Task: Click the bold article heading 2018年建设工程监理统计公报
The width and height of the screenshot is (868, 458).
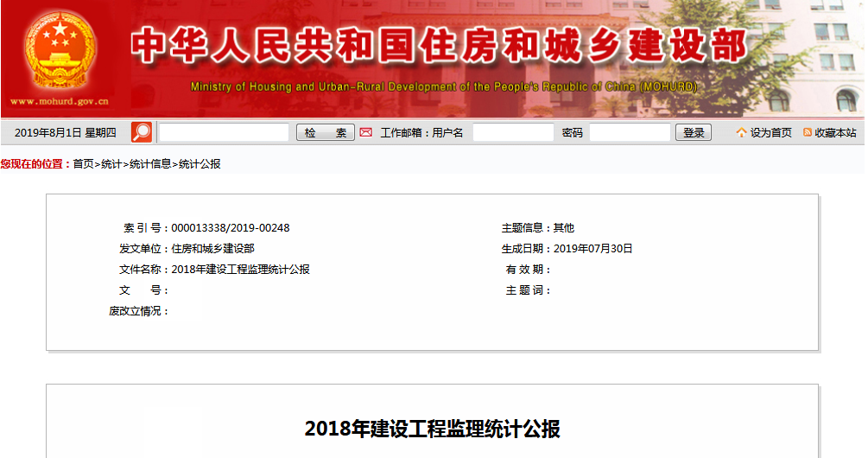Action: click(x=433, y=429)
